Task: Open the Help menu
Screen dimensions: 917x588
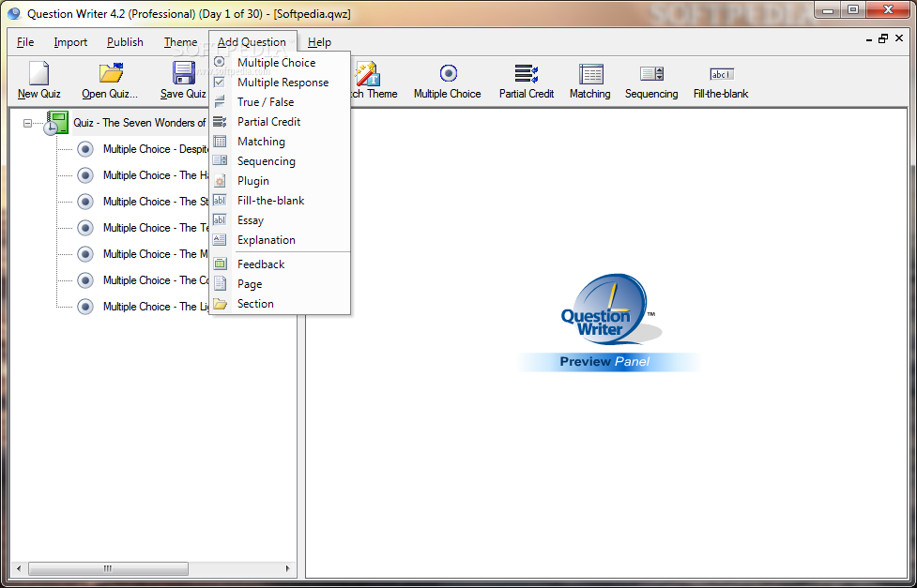Action: (319, 42)
